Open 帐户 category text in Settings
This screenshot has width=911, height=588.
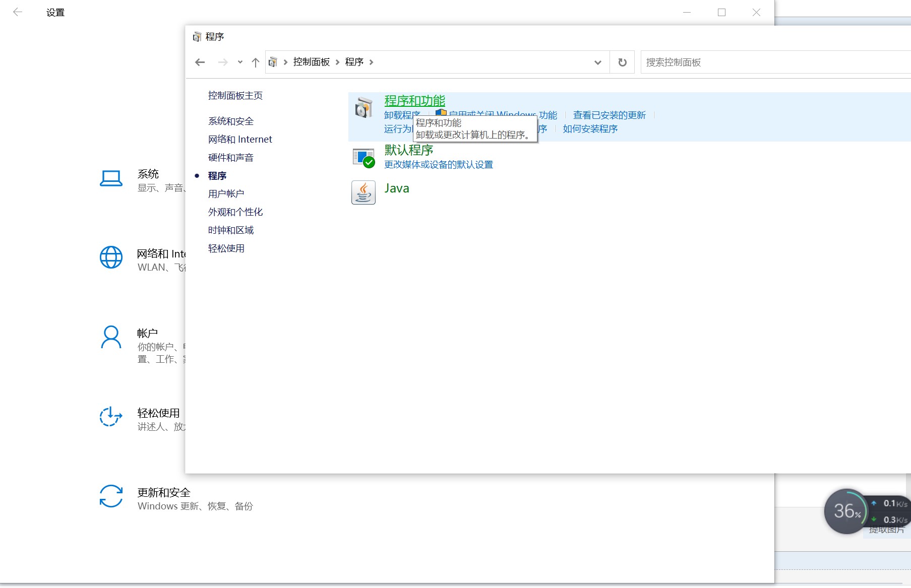[x=147, y=334]
